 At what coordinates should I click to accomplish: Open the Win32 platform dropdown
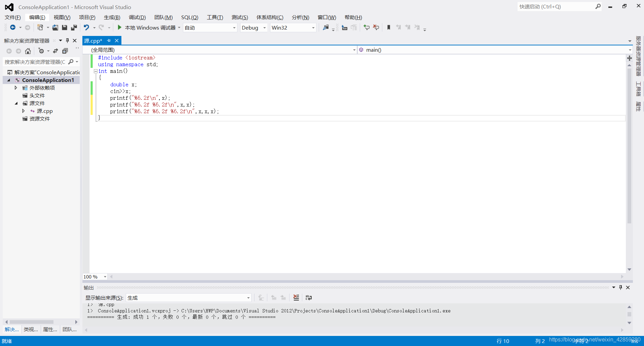tap(313, 28)
